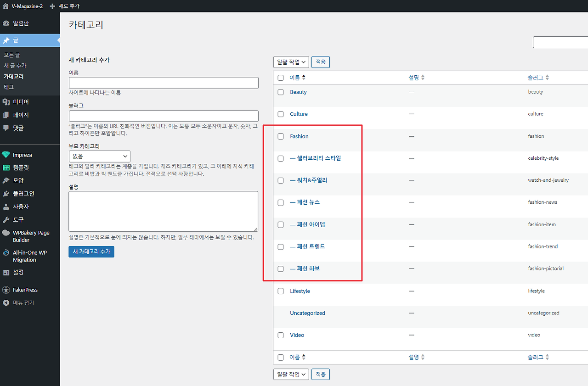Click the watch-and-jewelry slug text
588x386 pixels.
tap(548, 180)
